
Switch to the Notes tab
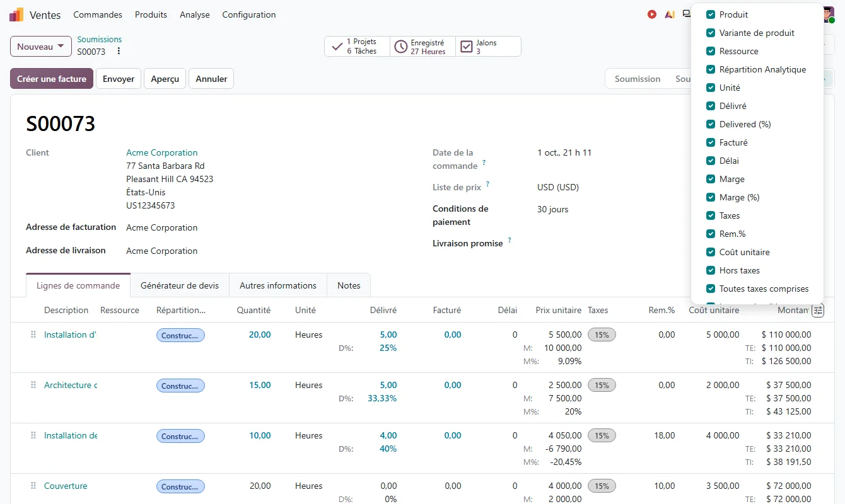point(349,285)
